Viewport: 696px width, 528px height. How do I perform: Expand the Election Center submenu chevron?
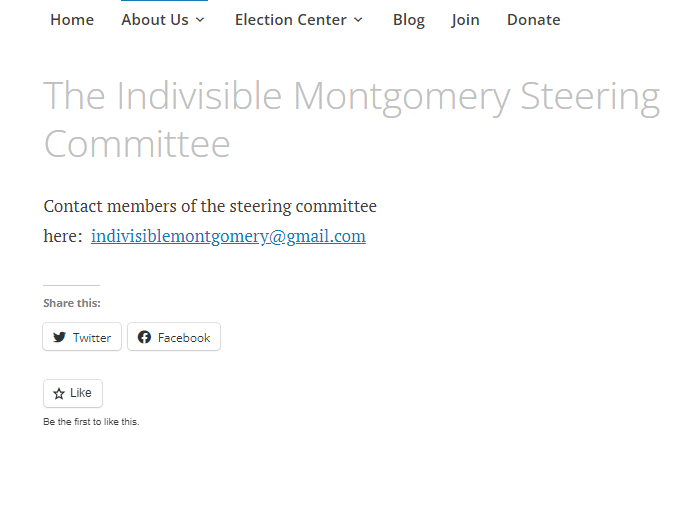[358, 20]
